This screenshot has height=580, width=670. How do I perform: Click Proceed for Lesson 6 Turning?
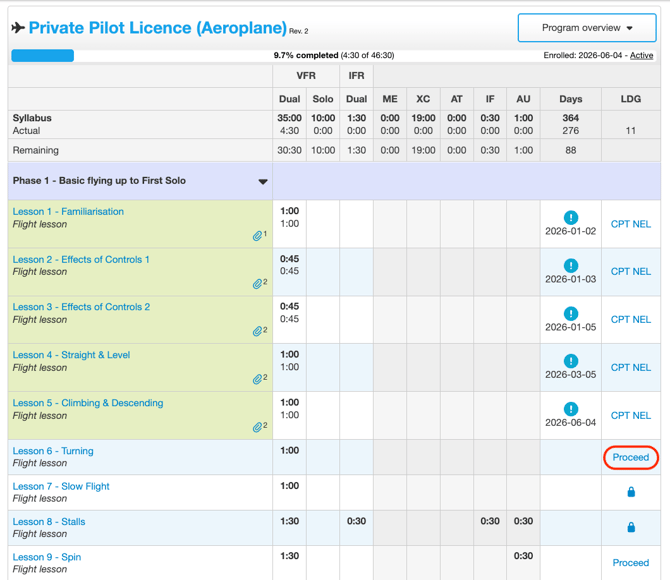(631, 457)
